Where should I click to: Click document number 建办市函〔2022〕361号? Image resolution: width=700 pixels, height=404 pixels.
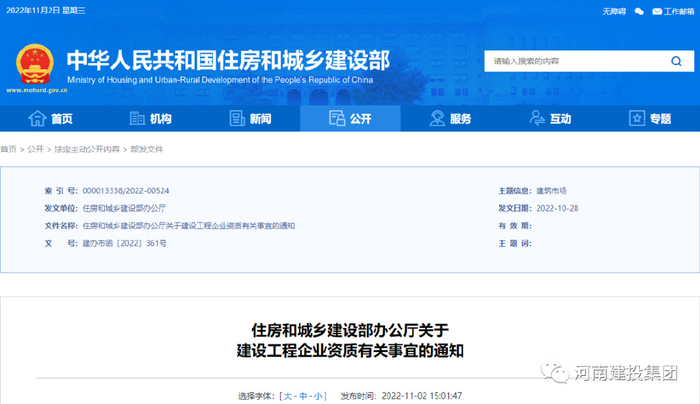125,243
